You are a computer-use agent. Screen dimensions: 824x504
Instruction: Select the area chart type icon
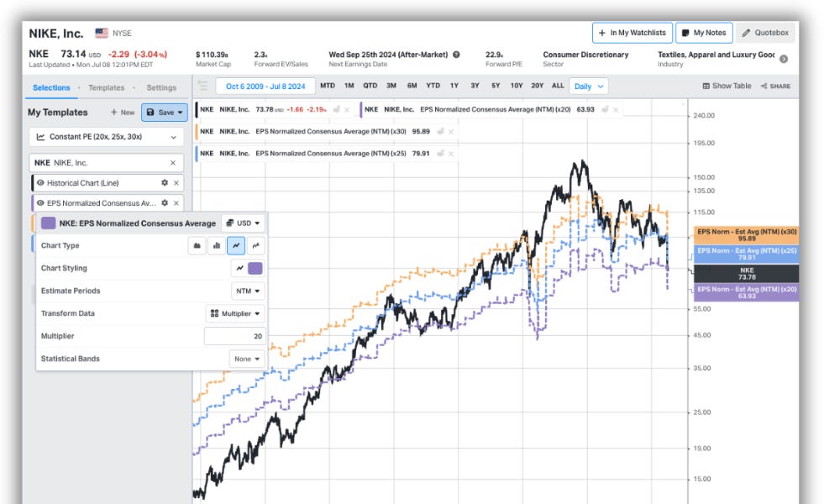(197, 245)
